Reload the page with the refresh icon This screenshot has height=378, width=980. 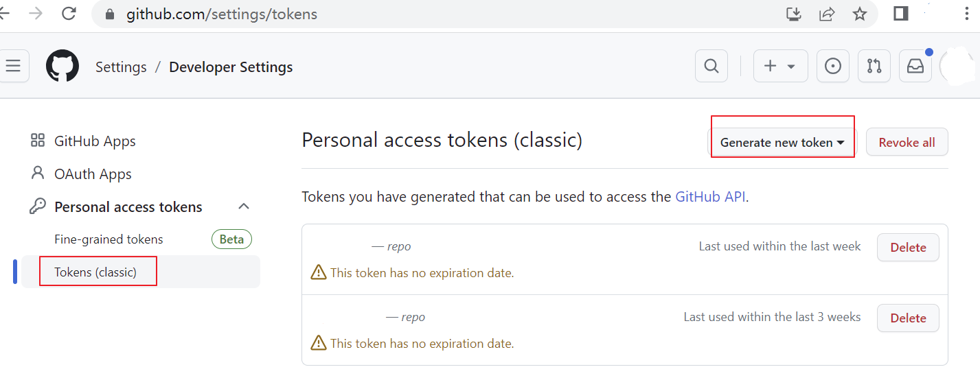pyautogui.click(x=69, y=14)
